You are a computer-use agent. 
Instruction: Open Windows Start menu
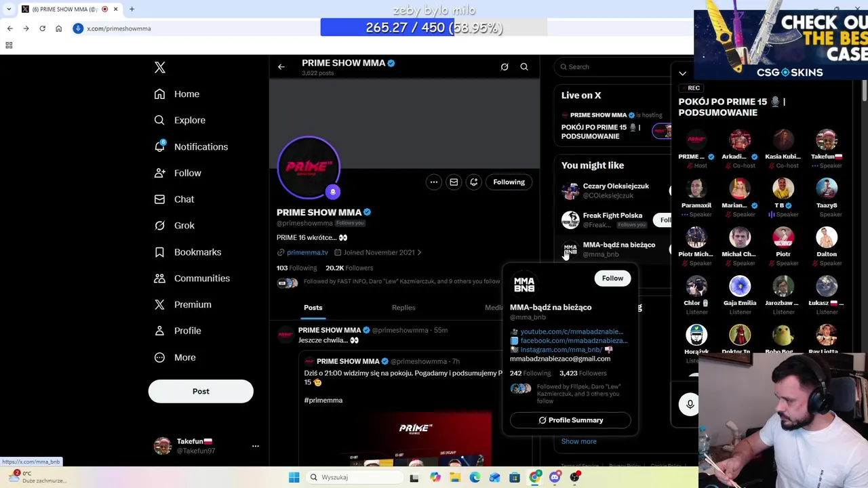coord(294,477)
